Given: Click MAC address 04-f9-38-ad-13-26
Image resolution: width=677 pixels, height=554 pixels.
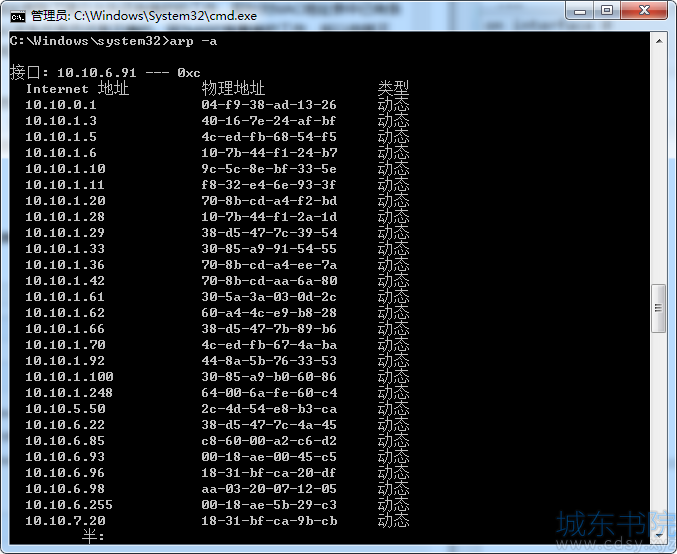Looking at the screenshot, I should point(269,105).
